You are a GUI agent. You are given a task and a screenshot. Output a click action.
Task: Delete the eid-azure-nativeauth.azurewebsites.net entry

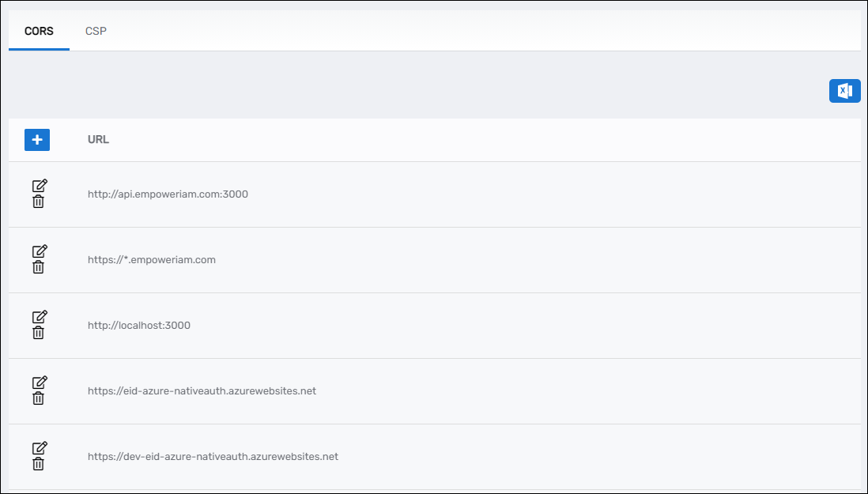click(x=38, y=399)
